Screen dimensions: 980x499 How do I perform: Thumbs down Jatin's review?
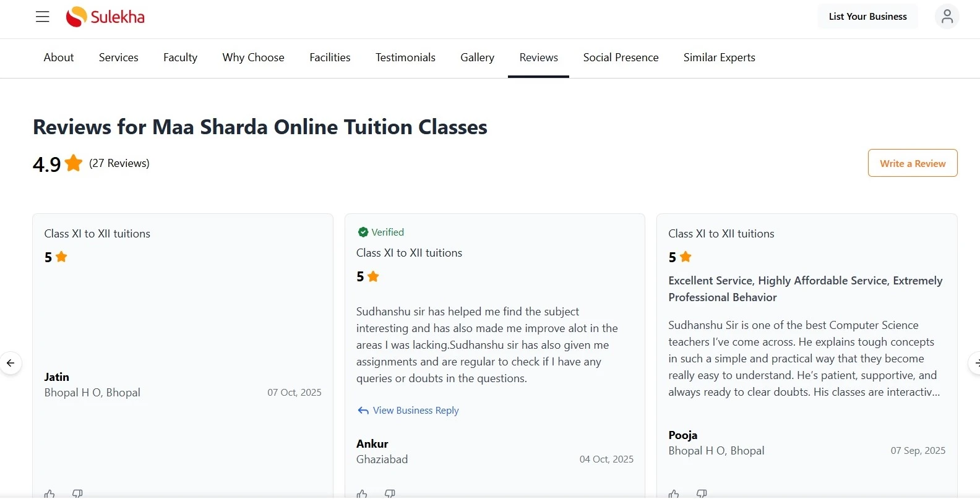click(x=78, y=493)
